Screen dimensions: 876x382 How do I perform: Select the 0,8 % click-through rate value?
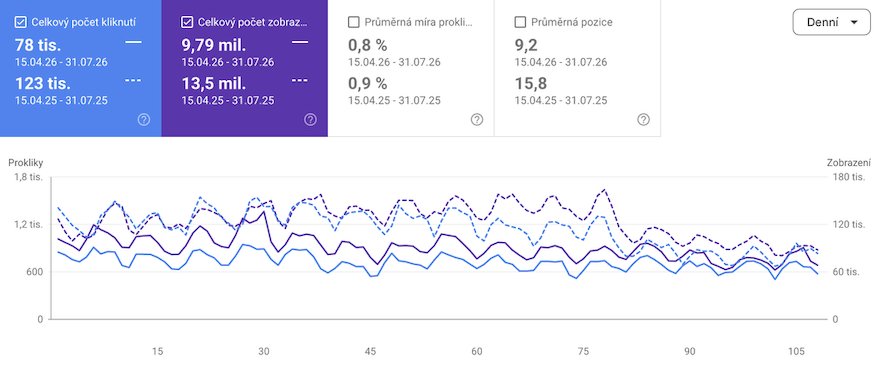pos(368,45)
